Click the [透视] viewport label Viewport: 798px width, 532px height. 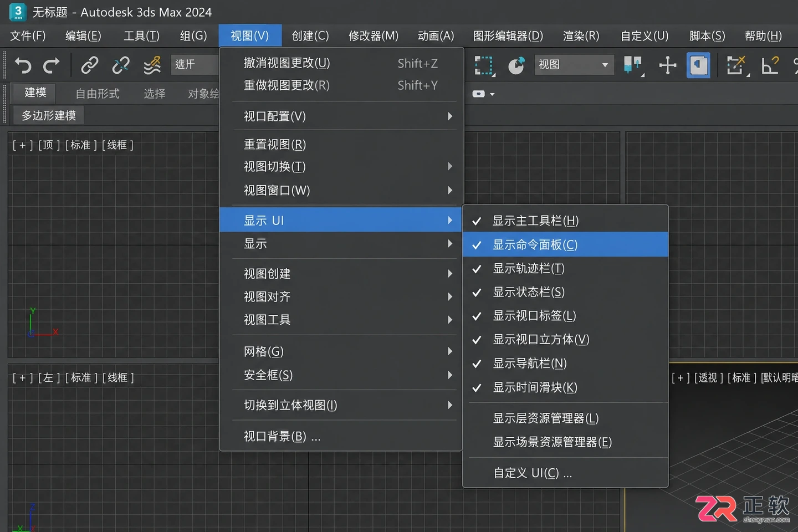pos(708,378)
